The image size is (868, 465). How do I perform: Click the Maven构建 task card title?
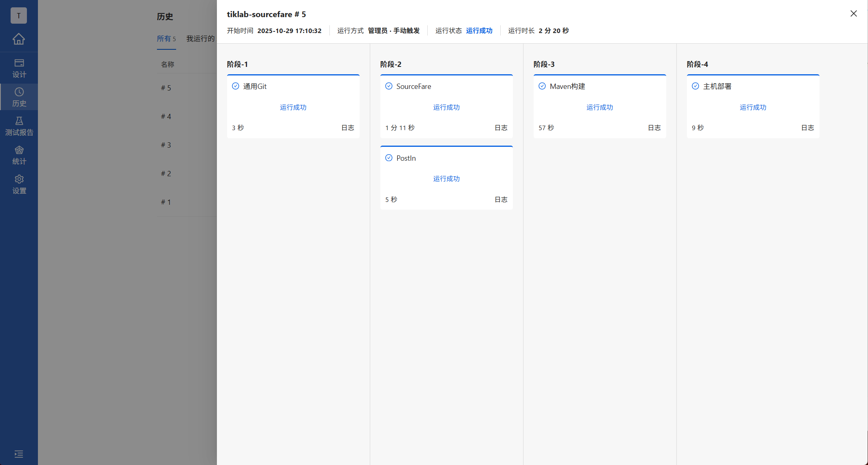click(x=567, y=86)
